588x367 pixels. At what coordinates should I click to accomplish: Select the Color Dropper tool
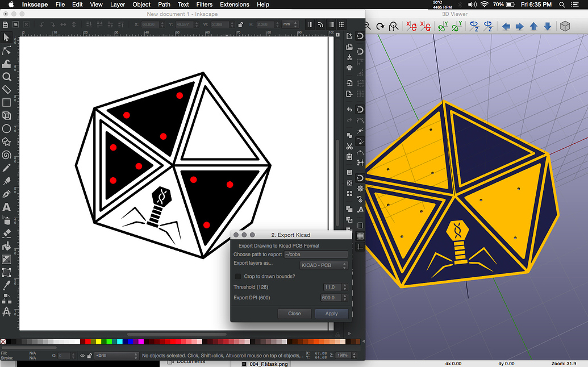(x=6, y=286)
